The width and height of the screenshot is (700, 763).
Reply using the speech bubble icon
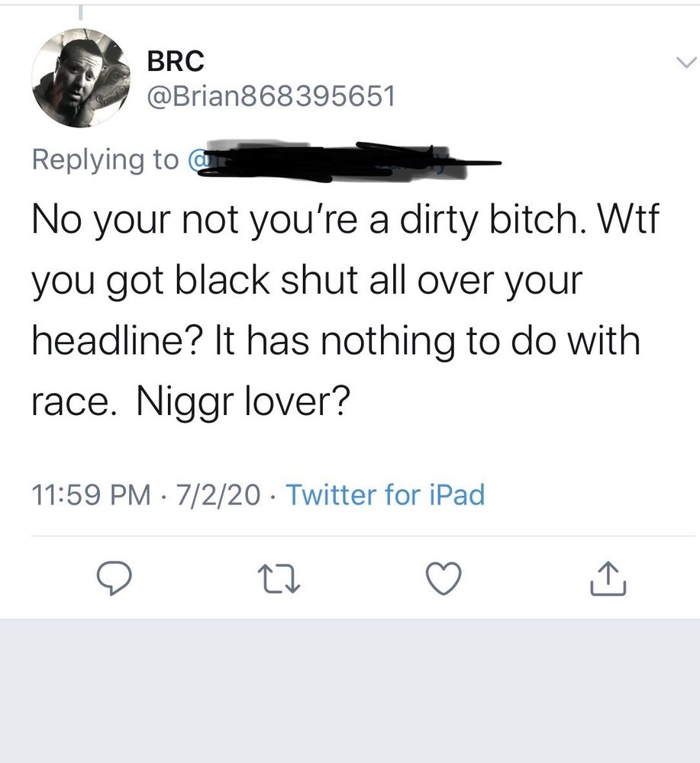tap(114, 578)
